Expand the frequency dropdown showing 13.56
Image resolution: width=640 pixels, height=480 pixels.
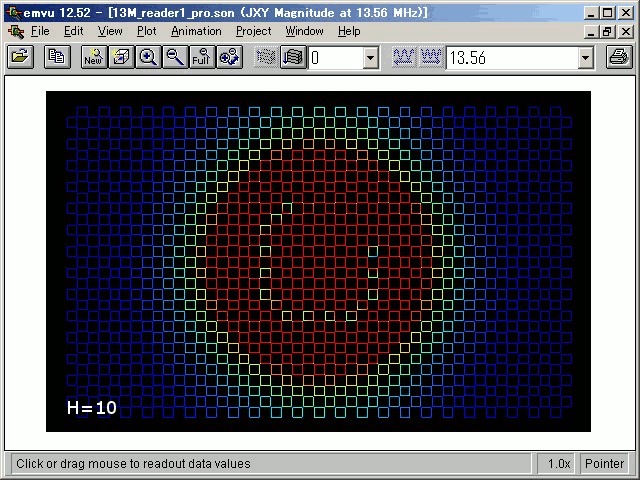(585, 58)
